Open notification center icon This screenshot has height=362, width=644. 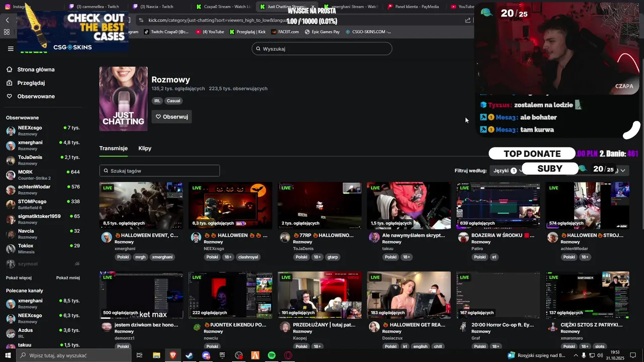tap(633, 355)
